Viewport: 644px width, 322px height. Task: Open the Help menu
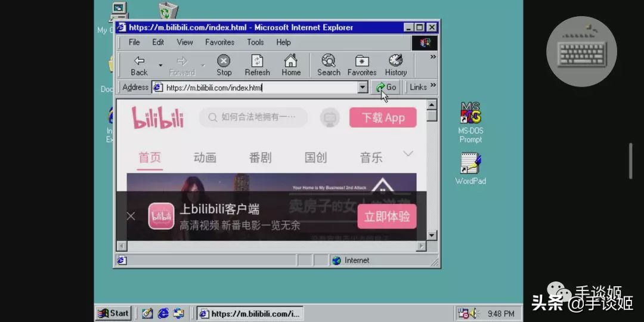[x=283, y=42]
